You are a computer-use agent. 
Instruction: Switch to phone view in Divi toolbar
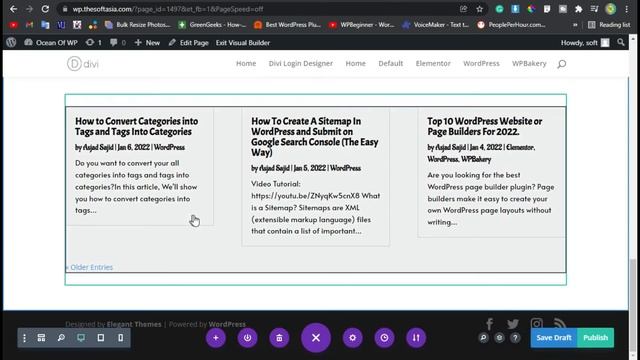pyautogui.click(x=121, y=338)
